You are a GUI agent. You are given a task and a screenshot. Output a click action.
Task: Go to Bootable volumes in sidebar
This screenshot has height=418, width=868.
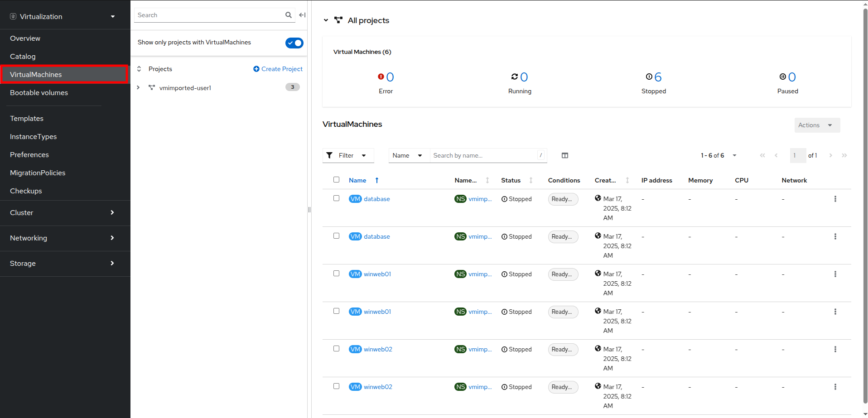[39, 92]
